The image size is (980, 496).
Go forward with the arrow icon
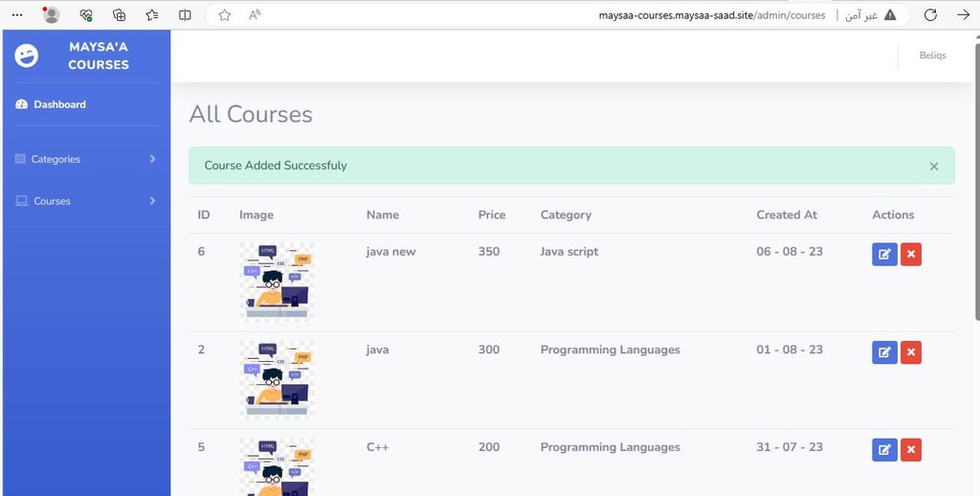point(963,15)
